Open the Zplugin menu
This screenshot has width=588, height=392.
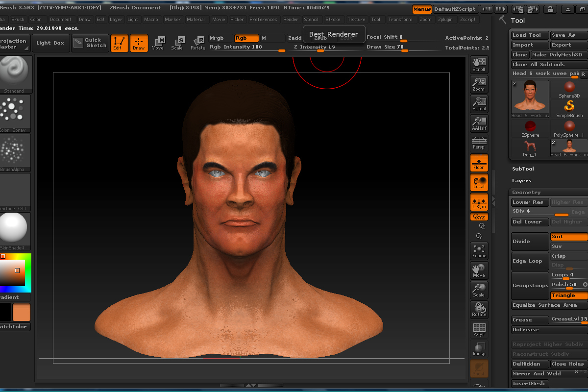coord(445,20)
